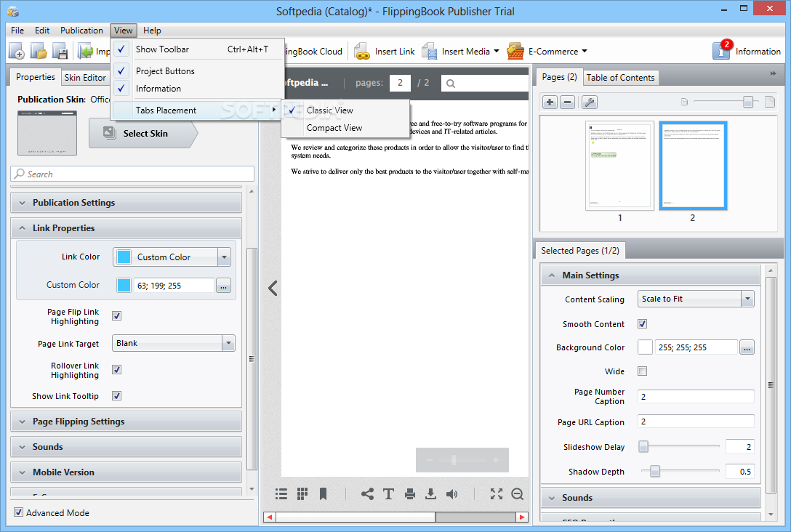Click the Slideshow Delay slider handle
This screenshot has width=791, height=532.
point(643,446)
